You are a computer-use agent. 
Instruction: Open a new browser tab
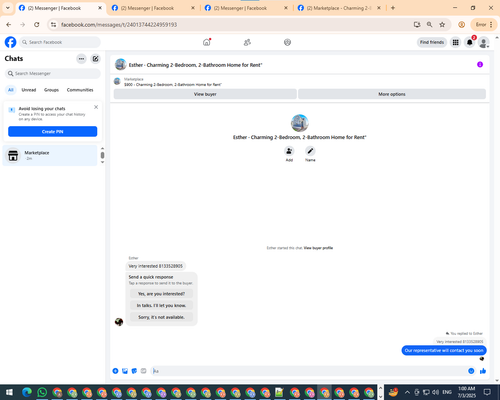393,8
